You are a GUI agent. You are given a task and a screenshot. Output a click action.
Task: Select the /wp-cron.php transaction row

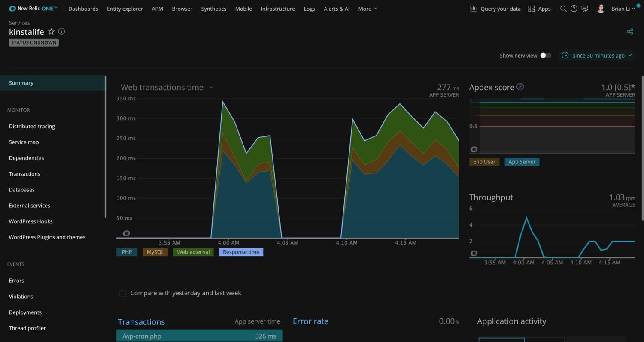tap(199, 336)
